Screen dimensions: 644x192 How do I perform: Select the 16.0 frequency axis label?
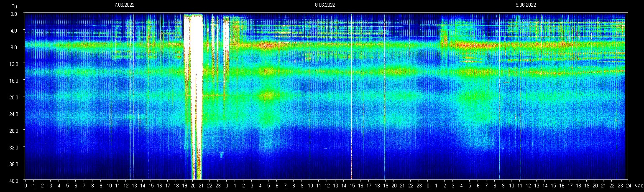13,81
